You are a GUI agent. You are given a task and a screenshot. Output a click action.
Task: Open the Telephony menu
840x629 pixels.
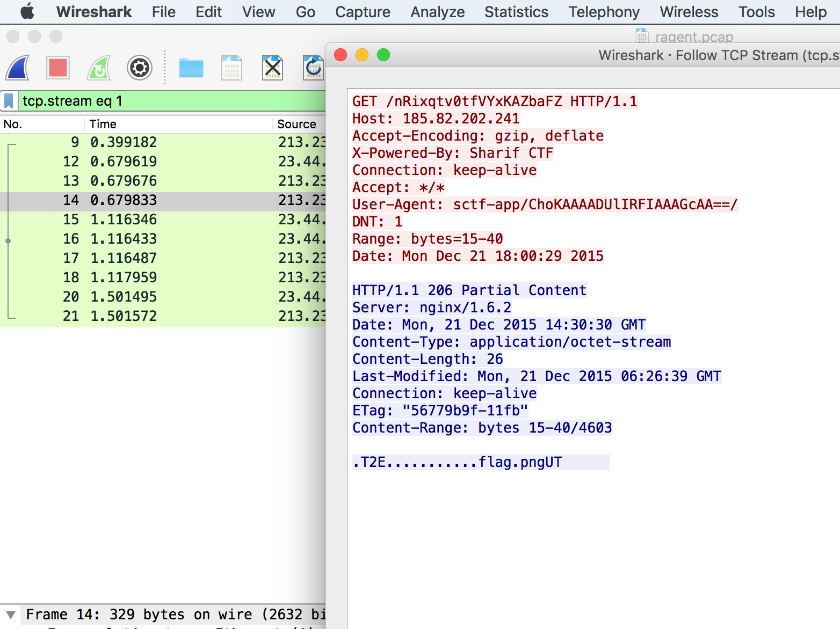pyautogui.click(x=604, y=12)
